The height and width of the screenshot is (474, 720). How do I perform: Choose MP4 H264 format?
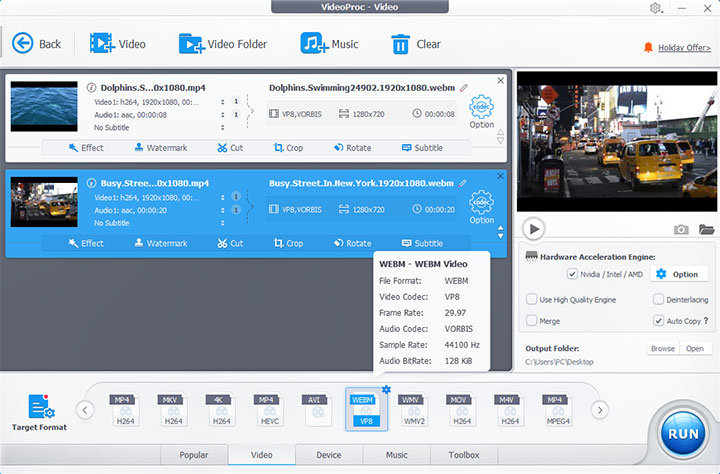coord(125,410)
